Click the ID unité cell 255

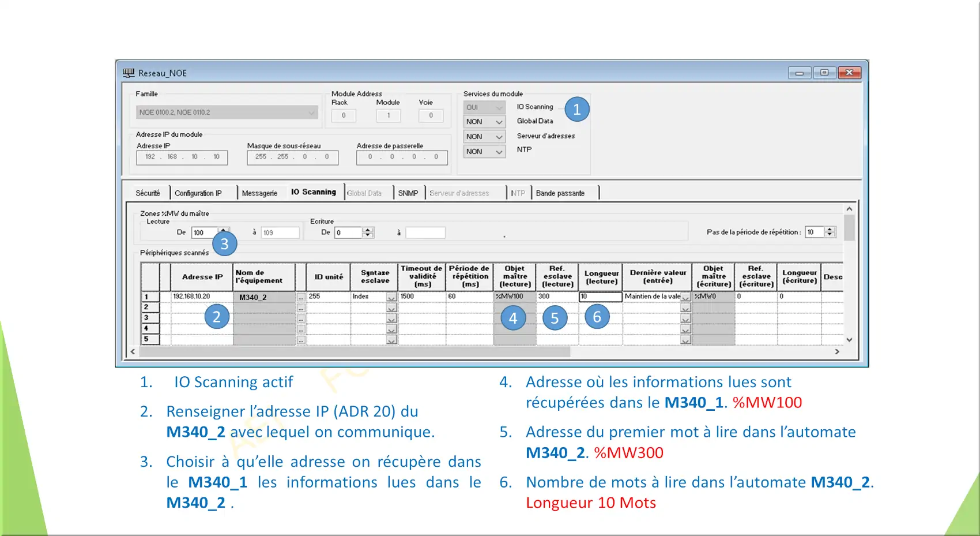click(x=329, y=297)
